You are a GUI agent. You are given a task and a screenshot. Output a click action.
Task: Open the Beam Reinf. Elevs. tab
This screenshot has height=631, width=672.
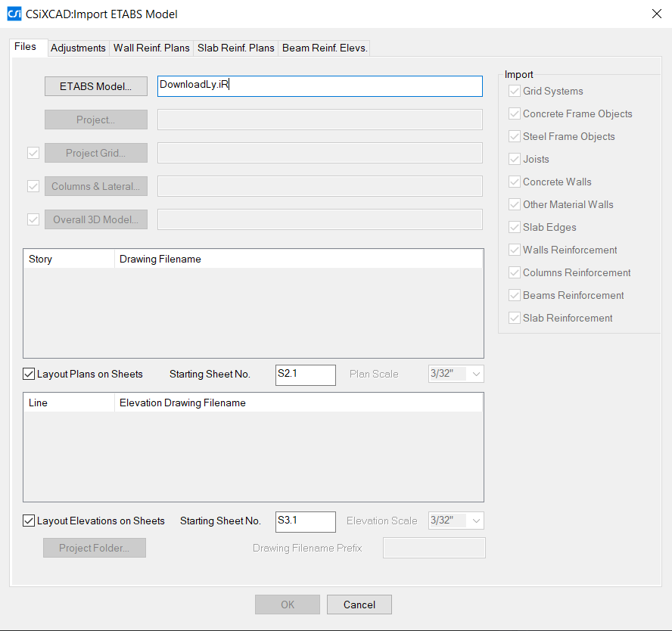pos(325,48)
